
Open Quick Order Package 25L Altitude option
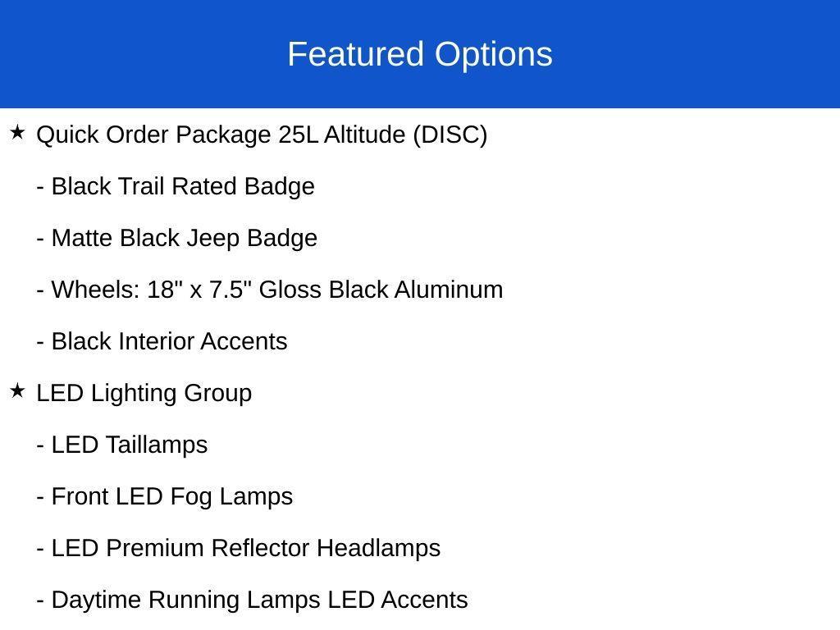[x=221, y=135]
